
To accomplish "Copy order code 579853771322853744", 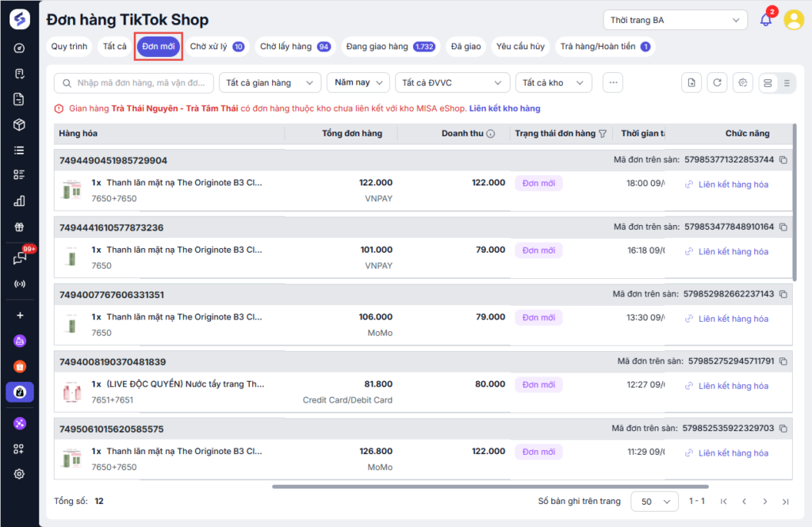I will (783, 160).
